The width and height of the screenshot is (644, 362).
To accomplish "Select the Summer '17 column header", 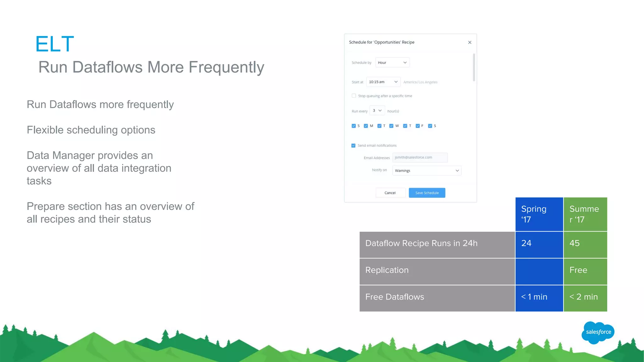I will tap(586, 214).
